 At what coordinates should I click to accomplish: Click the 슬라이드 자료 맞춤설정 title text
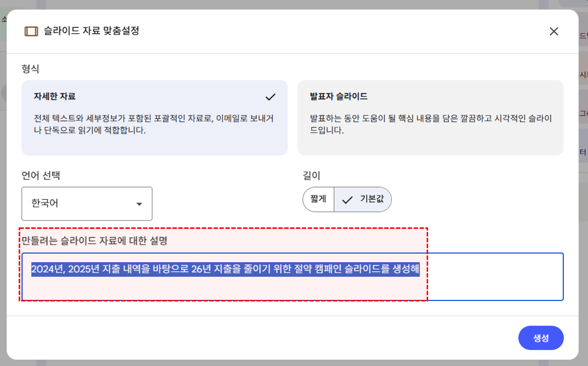point(91,31)
